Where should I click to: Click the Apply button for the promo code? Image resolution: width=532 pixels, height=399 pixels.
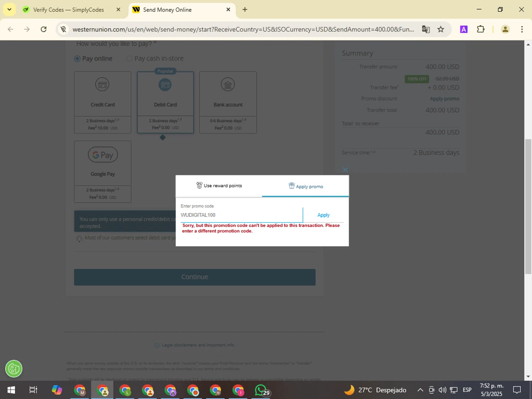323,215
